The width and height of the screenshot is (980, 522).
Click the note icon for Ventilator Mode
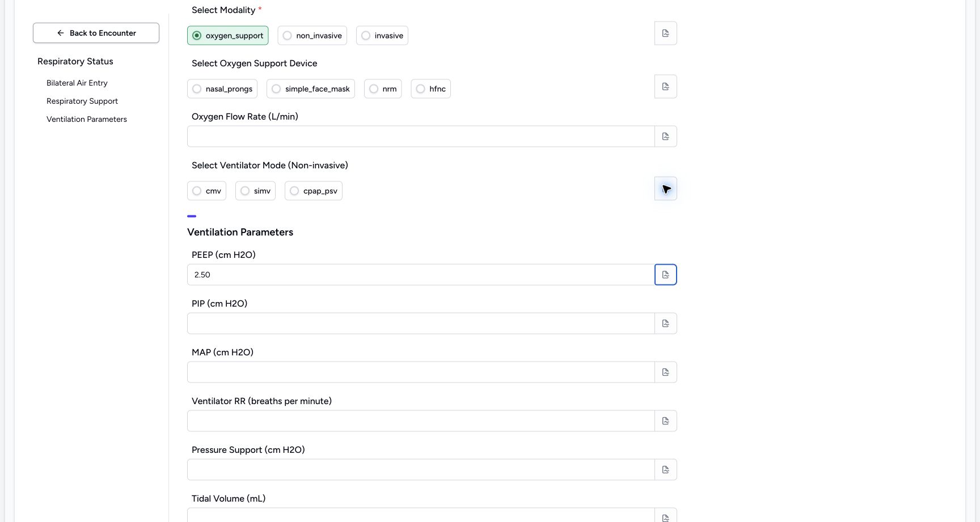(x=666, y=189)
